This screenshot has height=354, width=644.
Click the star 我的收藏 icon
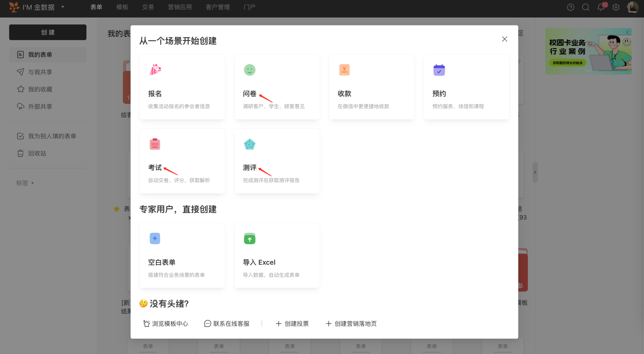21,89
